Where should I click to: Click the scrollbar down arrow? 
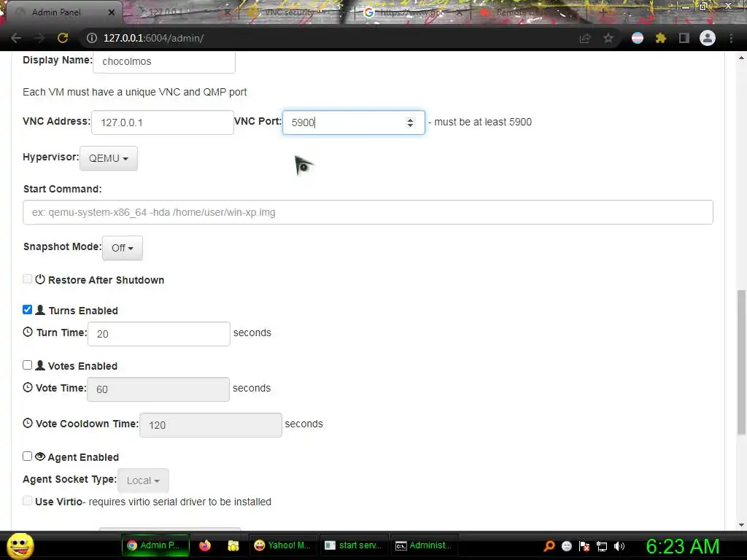pos(741,525)
